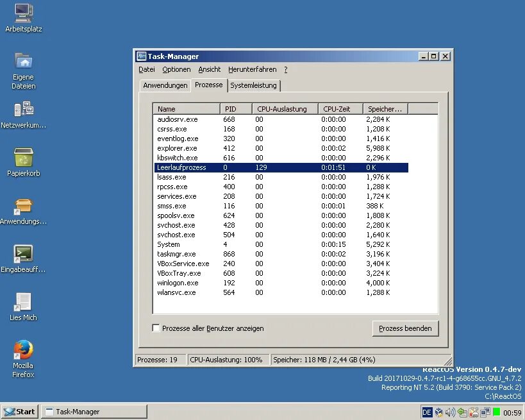Screen dimensions: 525x420
Task: Open the Optionen menu
Action: pos(176,69)
